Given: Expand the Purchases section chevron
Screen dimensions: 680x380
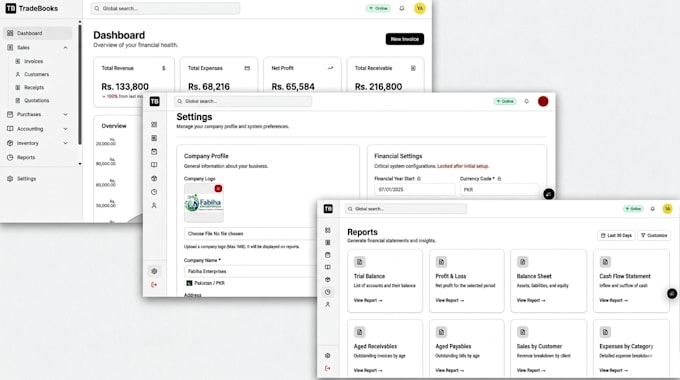Looking at the screenshot, I should (65, 115).
